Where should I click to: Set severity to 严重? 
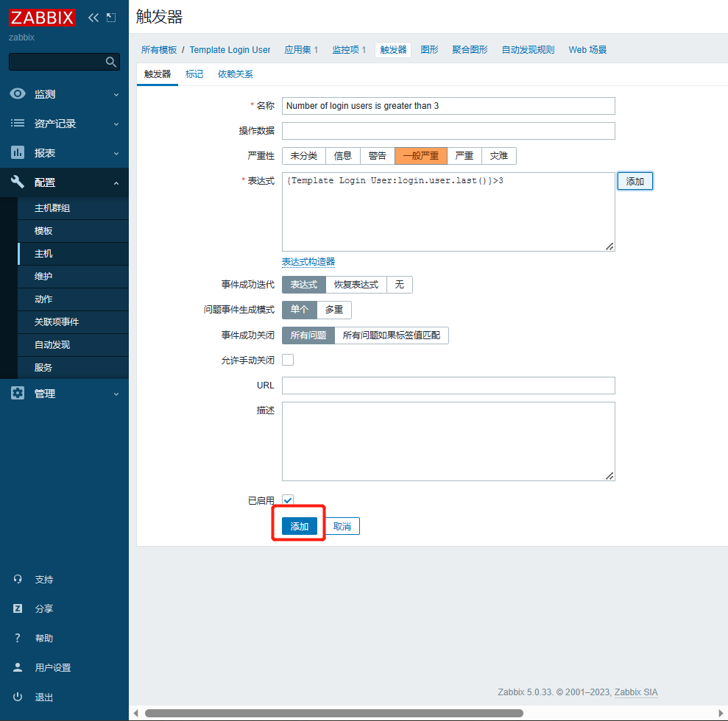click(464, 156)
